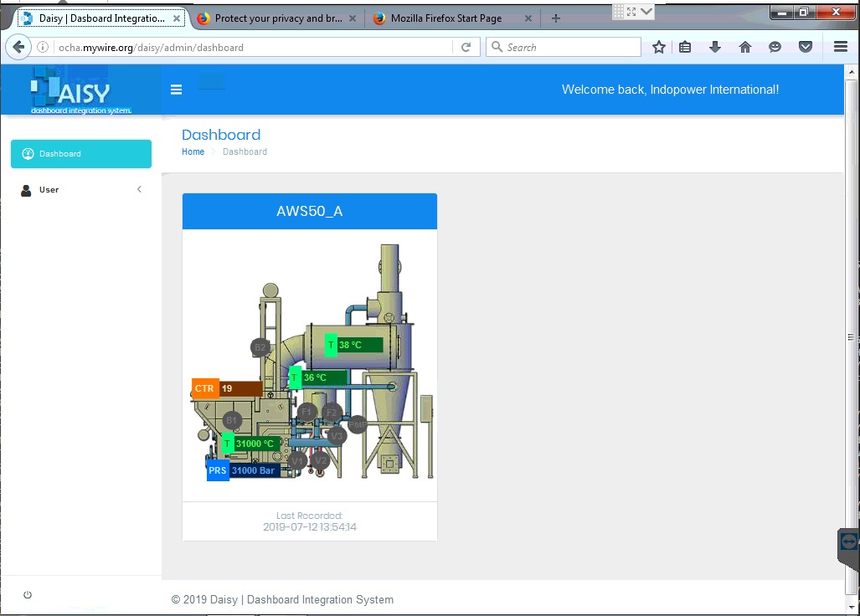Expand the User sidebar menu
The image size is (860, 616).
coord(81,190)
